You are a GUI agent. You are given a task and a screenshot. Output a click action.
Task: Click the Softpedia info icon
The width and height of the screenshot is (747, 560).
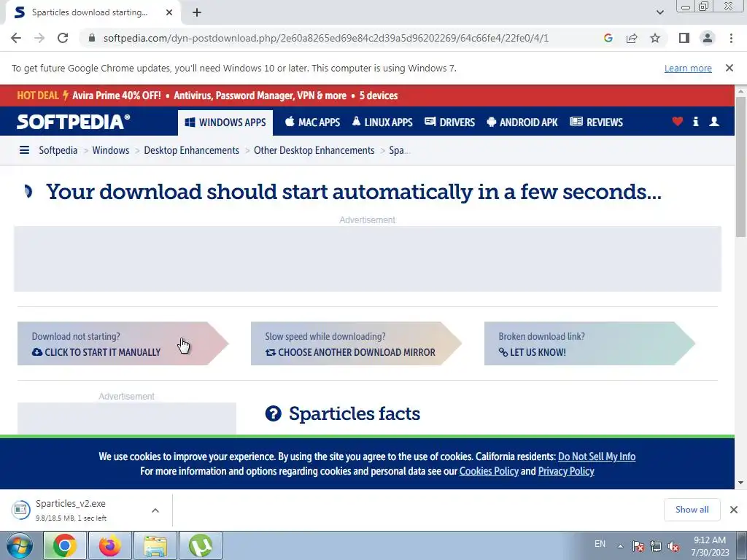695,122
